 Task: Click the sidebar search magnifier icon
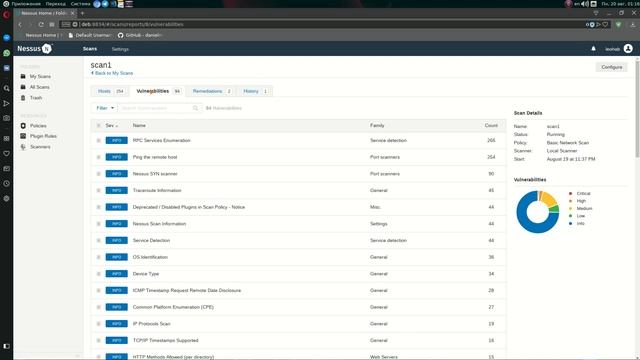tap(7, 88)
